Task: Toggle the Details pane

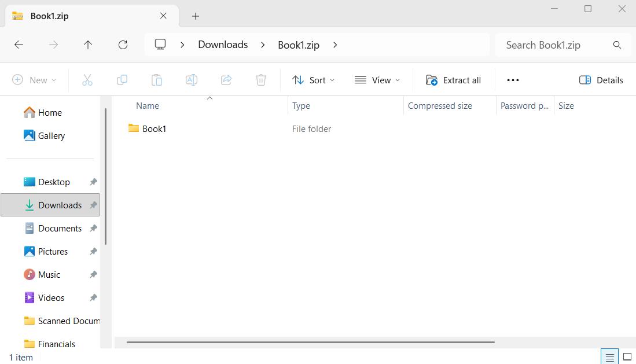Action: [601, 80]
